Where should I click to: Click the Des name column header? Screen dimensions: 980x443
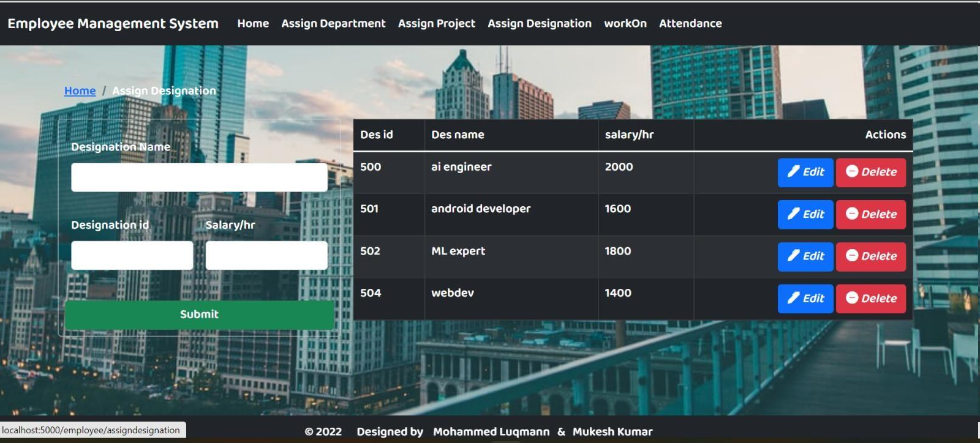[x=511, y=135]
